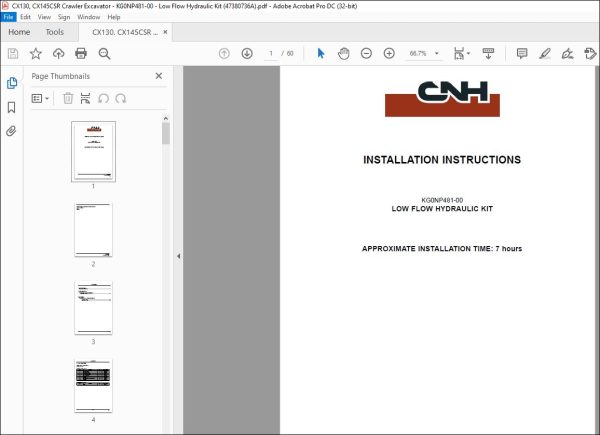This screenshot has height=435, width=600.
Task: Click the KG0NP481-00 part number text
Action: [x=442, y=200]
